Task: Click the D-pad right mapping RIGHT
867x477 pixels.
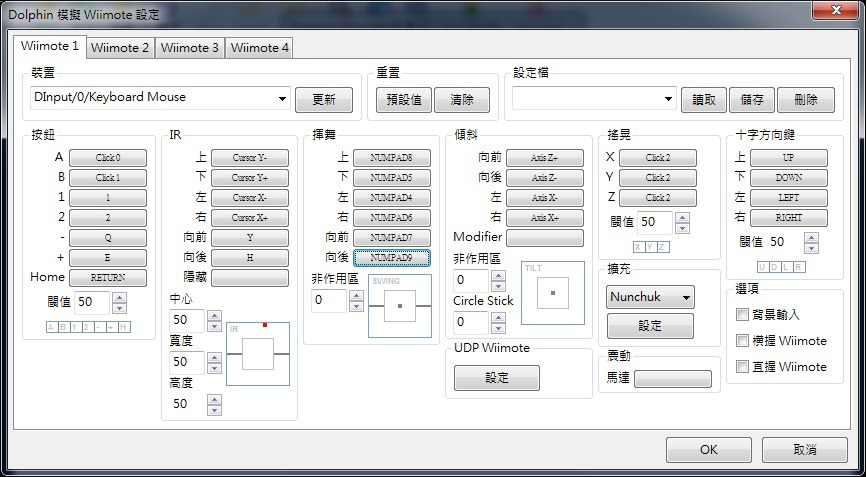Action: (x=788, y=218)
